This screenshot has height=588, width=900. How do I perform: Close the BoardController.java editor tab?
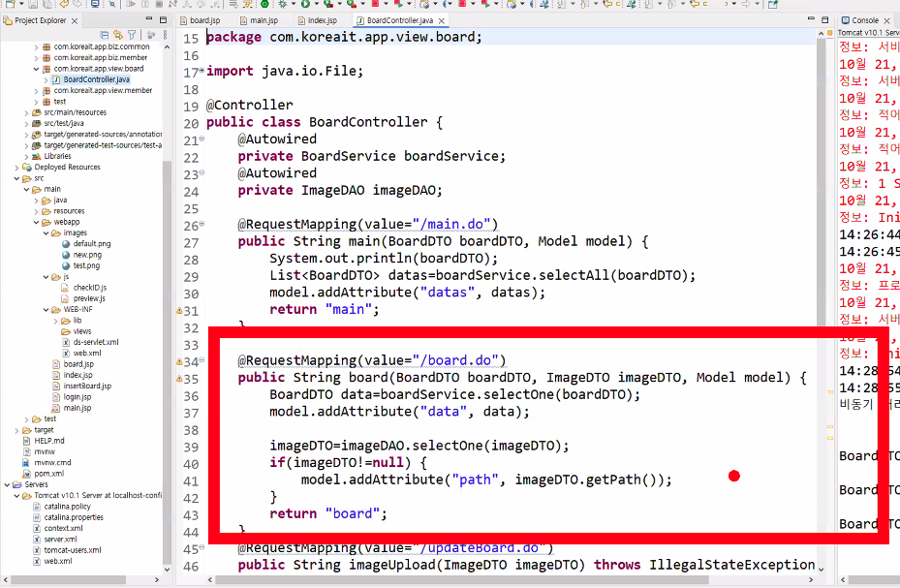click(x=442, y=20)
